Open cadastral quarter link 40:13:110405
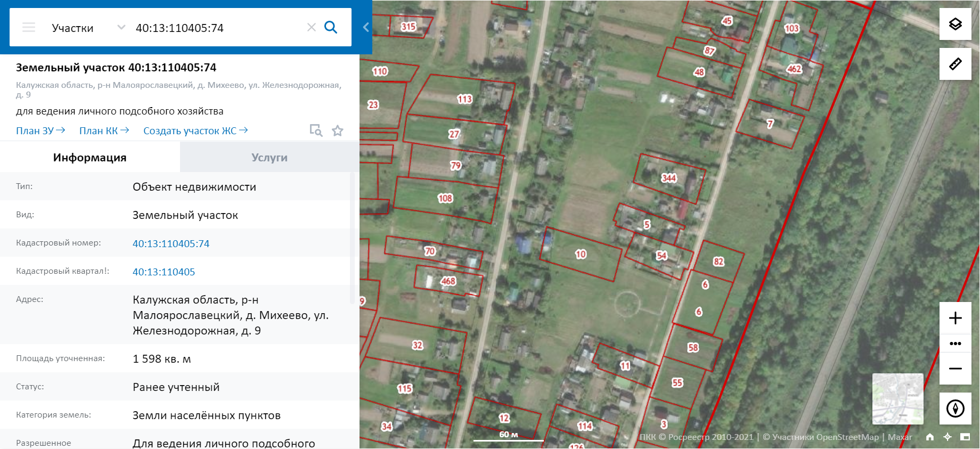980x449 pixels. [164, 272]
